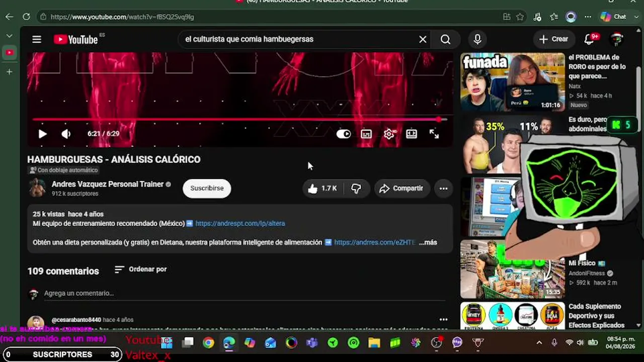Open video 'el PROBLEMA de RORO'
644x362 pixels.
[x=597, y=67]
